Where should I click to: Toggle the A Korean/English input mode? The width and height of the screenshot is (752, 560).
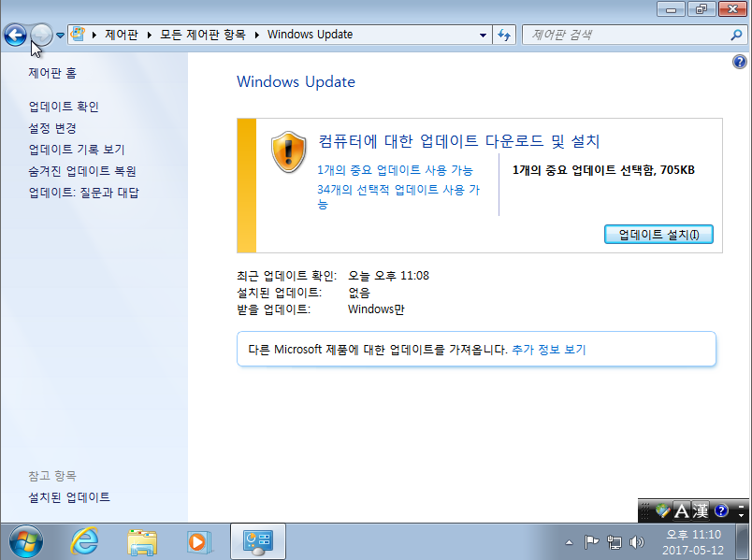pos(681,510)
